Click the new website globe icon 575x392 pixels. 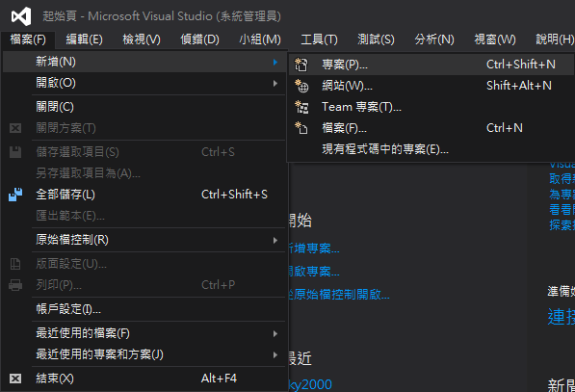point(301,86)
